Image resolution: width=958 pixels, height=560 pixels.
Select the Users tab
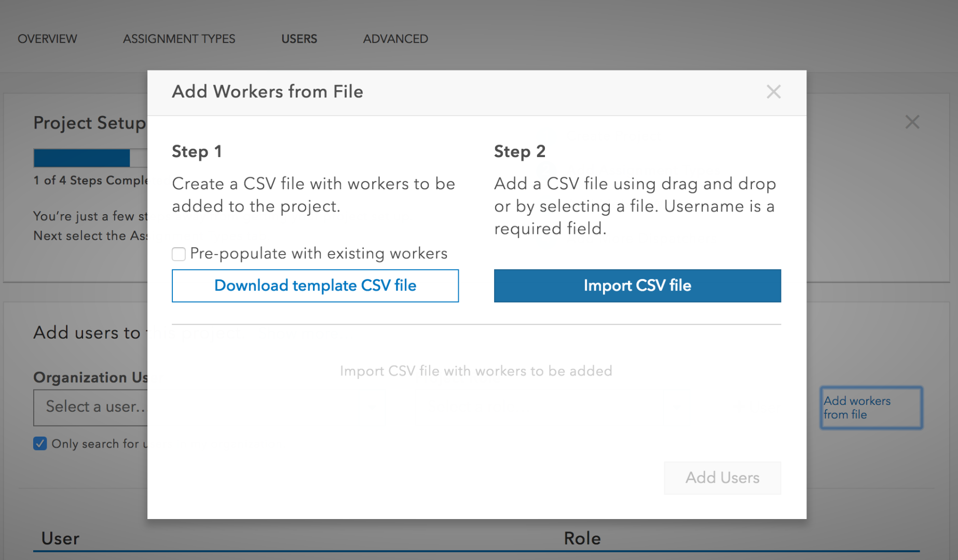(x=299, y=39)
